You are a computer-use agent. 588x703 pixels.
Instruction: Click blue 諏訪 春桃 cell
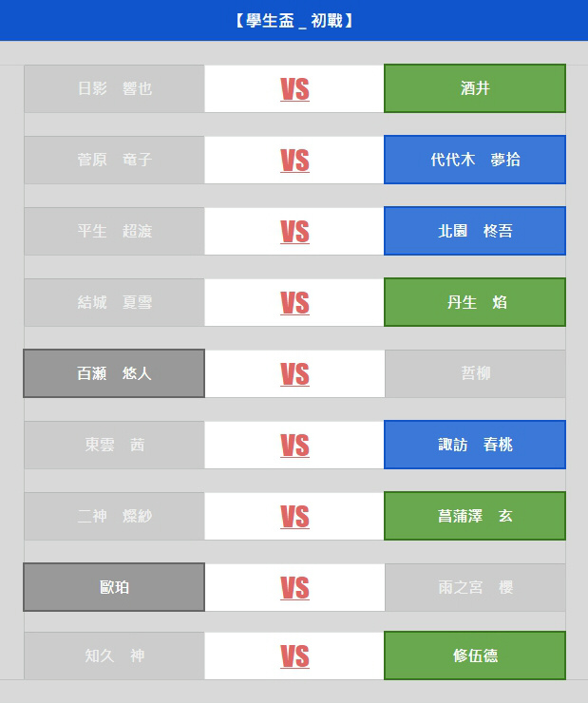(475, 445)
